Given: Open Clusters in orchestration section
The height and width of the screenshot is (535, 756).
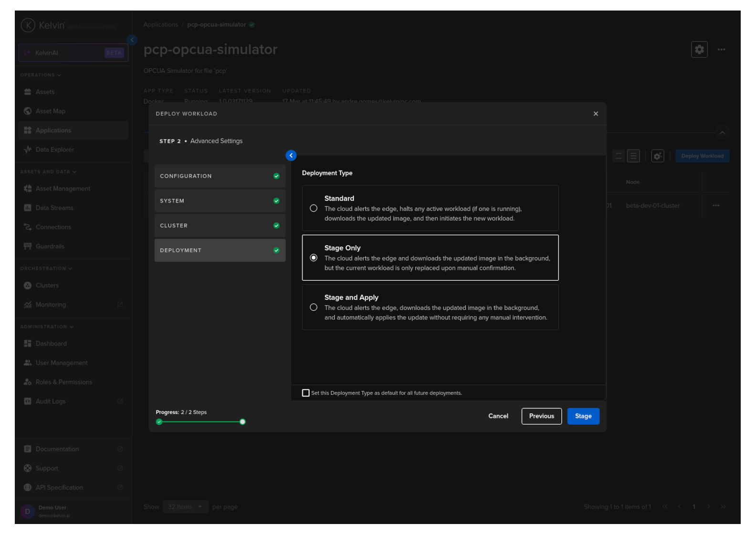Looking at the screenshot, I should 47,285.
